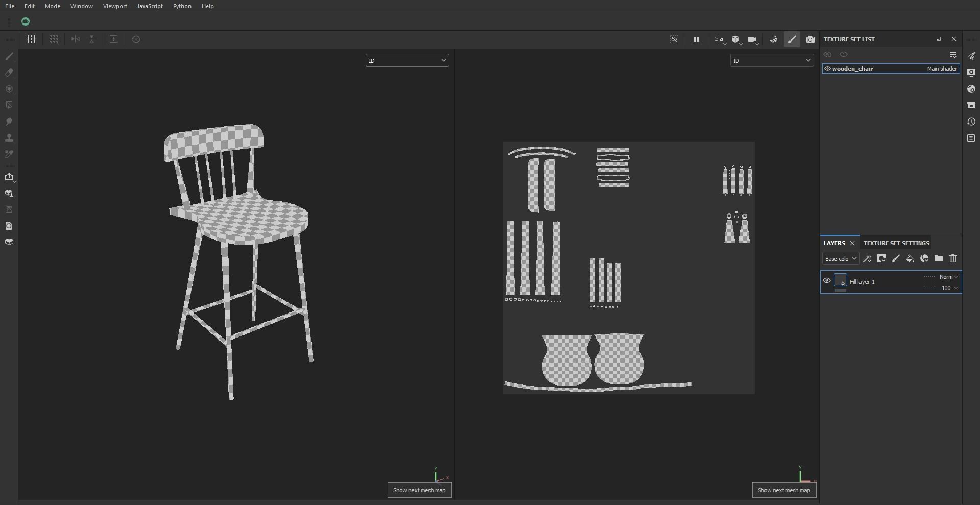Open opacity 100 dropdown on Fill layer 1
The image size is (980, 505).
[950, 288]
